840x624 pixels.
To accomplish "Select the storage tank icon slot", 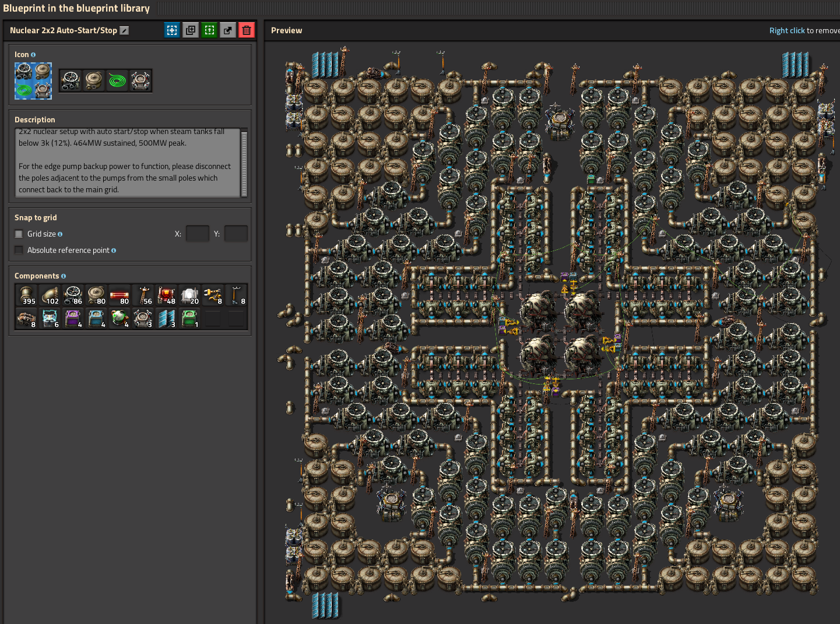I will coord(94,80).
